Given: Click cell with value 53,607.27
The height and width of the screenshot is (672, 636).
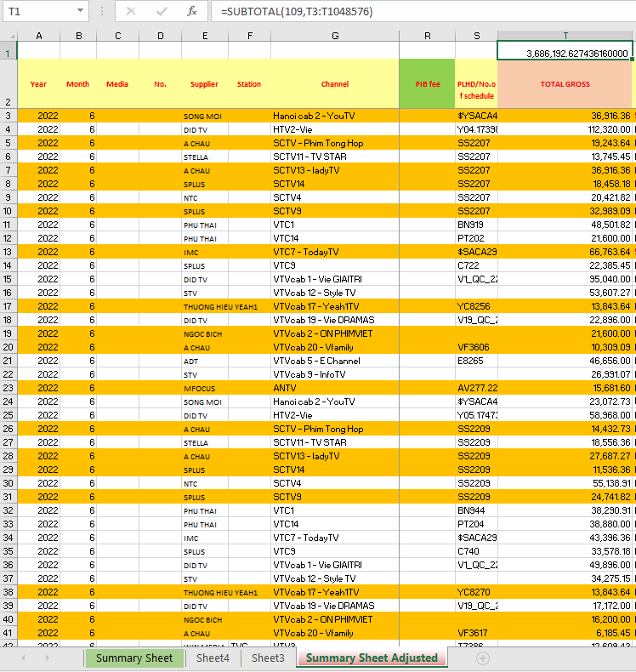Looking at the screenshot, I should [565, 293].
